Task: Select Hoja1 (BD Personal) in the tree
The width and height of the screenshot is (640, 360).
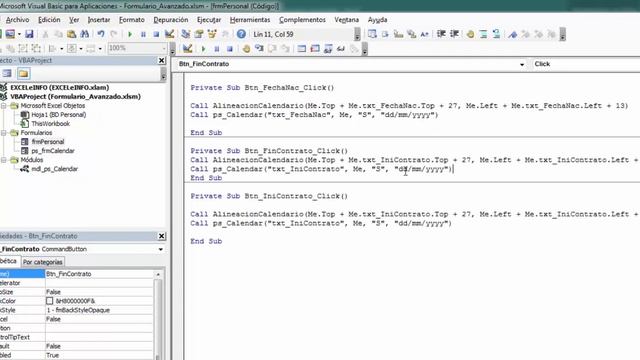Action: pyautogui.click(x=59, y=115)
